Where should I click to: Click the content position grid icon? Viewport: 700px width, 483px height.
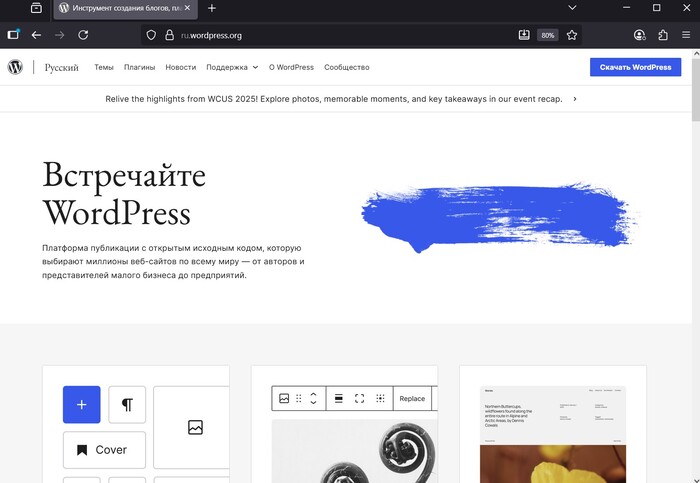click(380, 398)
